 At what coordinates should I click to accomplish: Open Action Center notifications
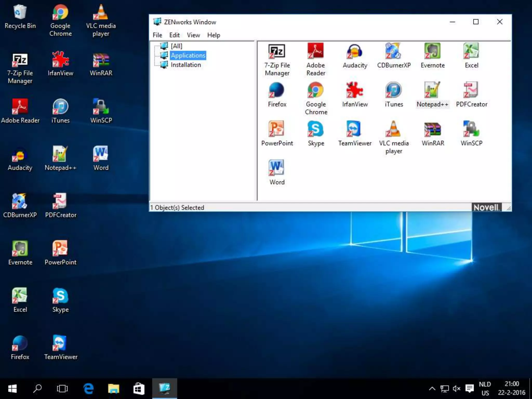click(x=469, y=389)
